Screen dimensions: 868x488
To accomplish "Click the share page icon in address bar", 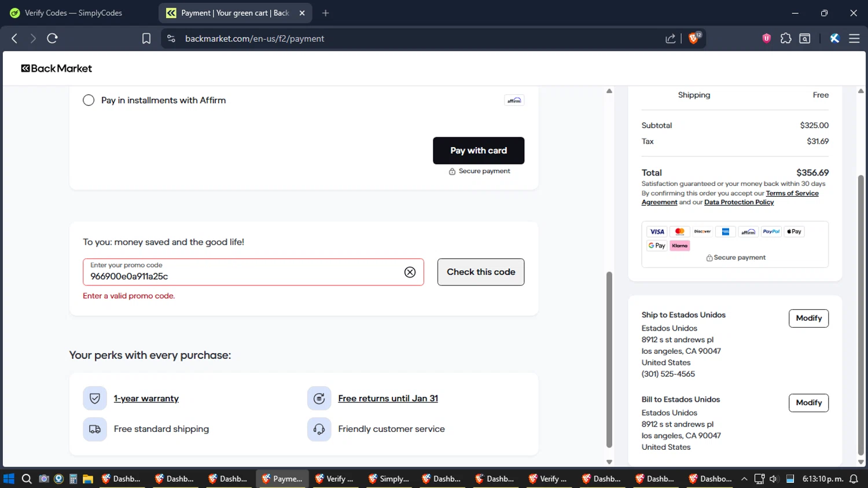I will click(x=671, y=38).
